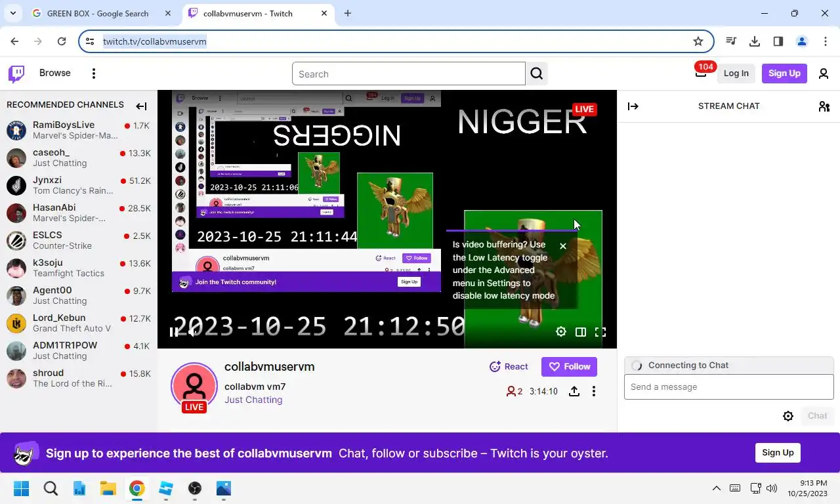Open chat settings gear icon

click(788, 416)
